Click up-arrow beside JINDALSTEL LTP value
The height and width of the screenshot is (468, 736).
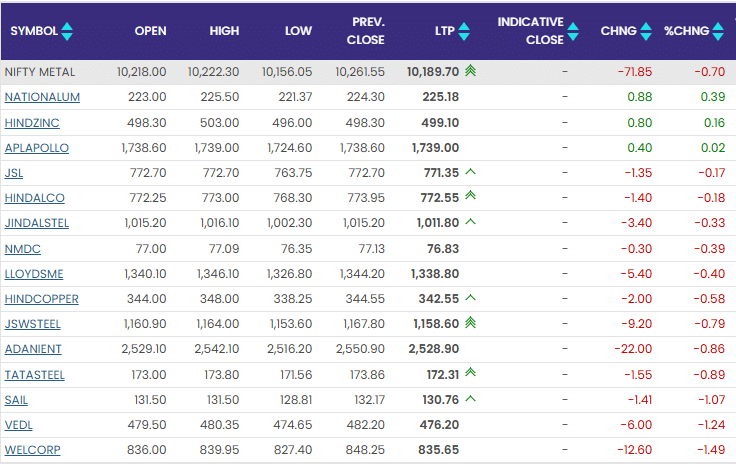tap(470, 222)
